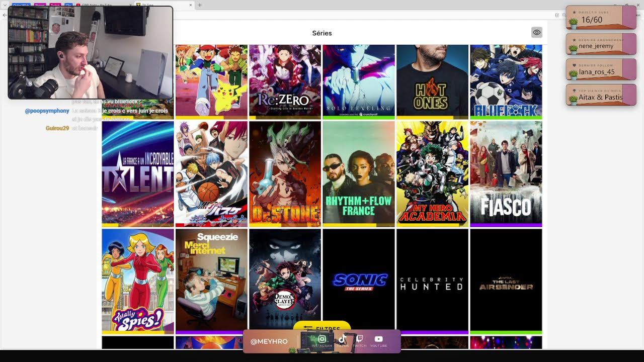This screenshot has width=644, height=362.
Task: Open the magenta Twitch tab group
Action: point(55,5)
